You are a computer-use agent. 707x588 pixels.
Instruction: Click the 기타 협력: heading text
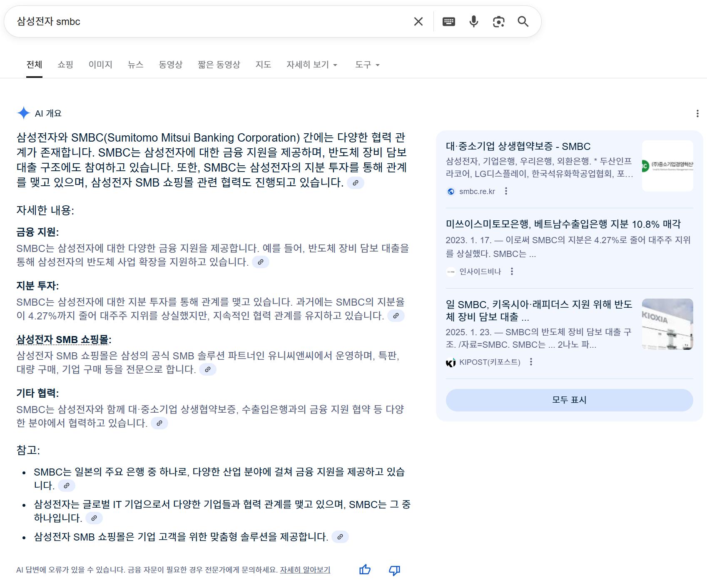(37, 393)
